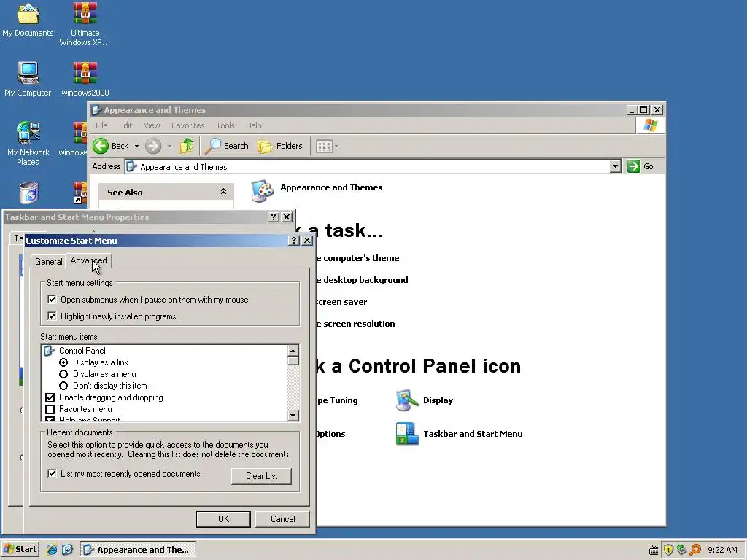Open Forward button history dropdown arrow
This screenshot has height=560, width=747.
pos(169,146)
